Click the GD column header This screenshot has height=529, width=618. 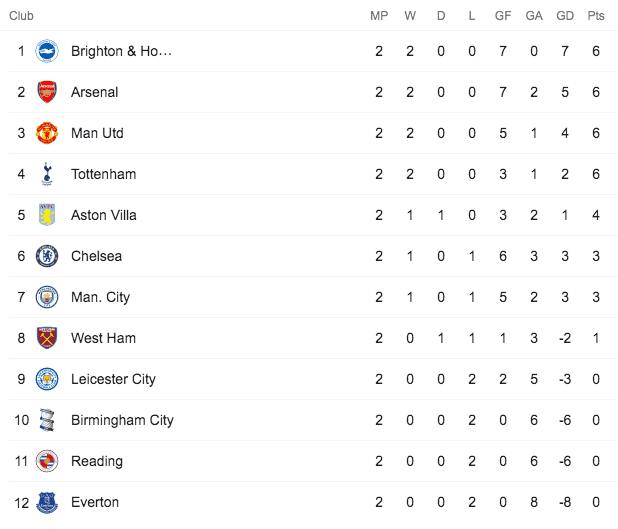565,16
